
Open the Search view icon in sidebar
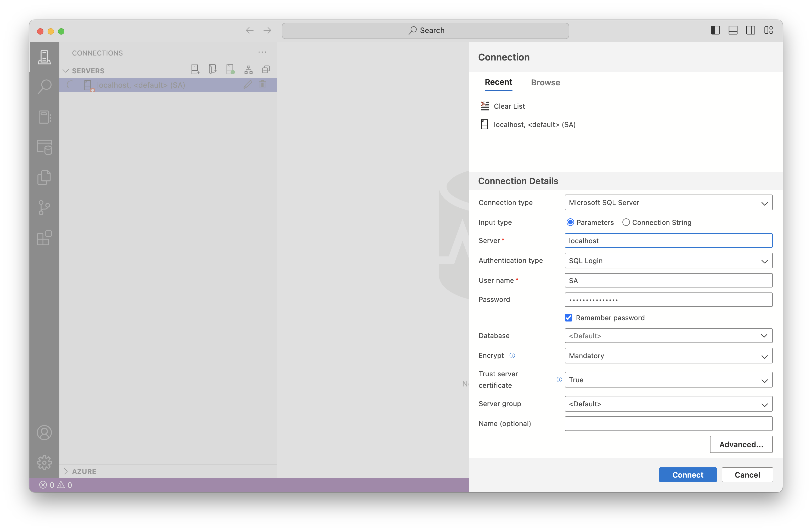click(x=44, y=87)
